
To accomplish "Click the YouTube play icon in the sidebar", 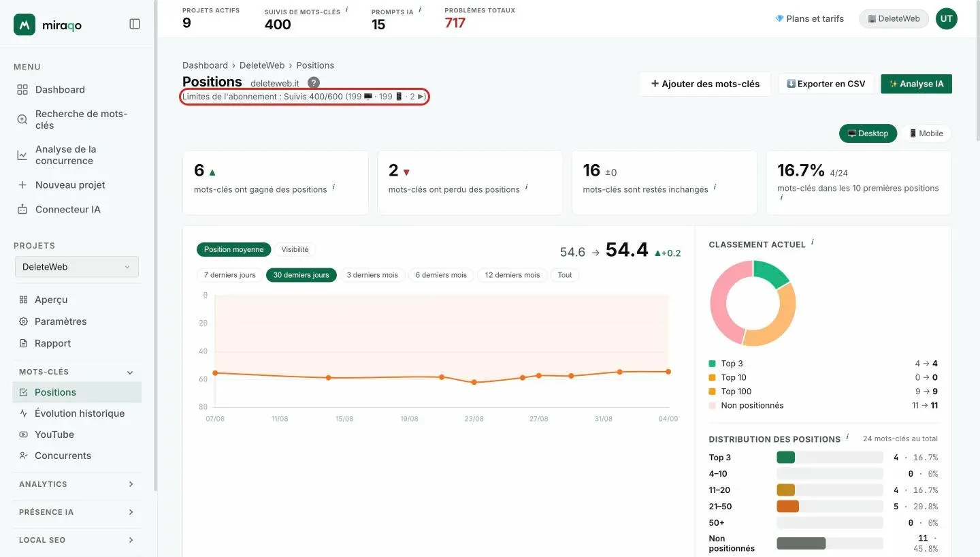I will (x=24, y=434).
